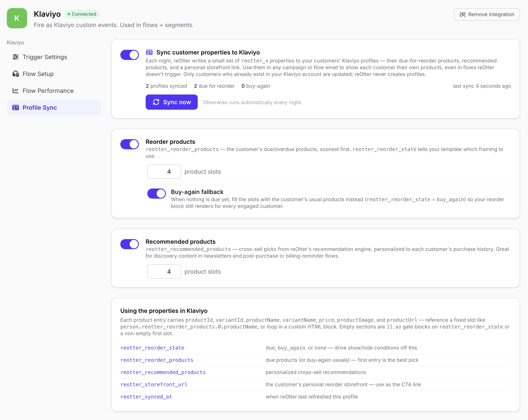Click 'Otherwise runs automatically every night.' note
Screen dimensions: 528x420
pyautogui.click(x=253, y=103)
